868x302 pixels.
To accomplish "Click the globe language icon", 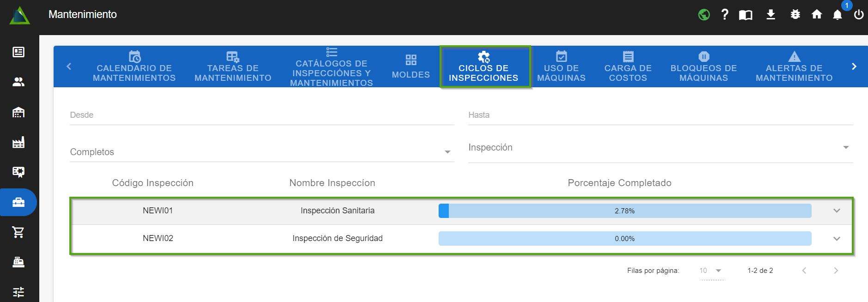I will 704,15.
